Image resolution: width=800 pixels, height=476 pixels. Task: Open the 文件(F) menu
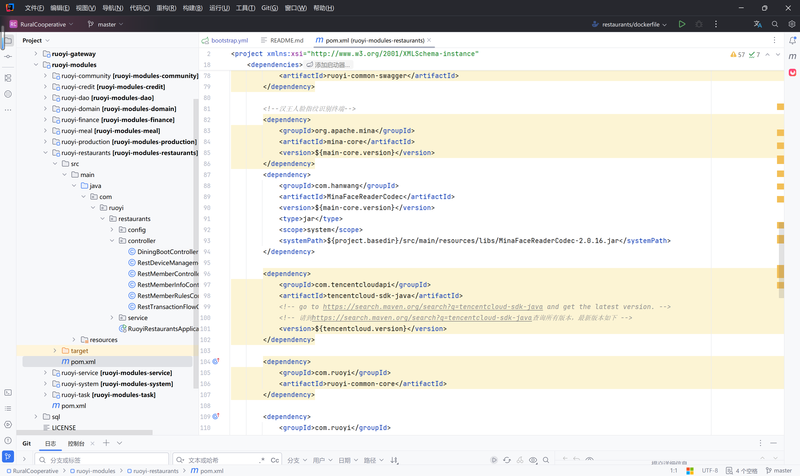point(34,8)
